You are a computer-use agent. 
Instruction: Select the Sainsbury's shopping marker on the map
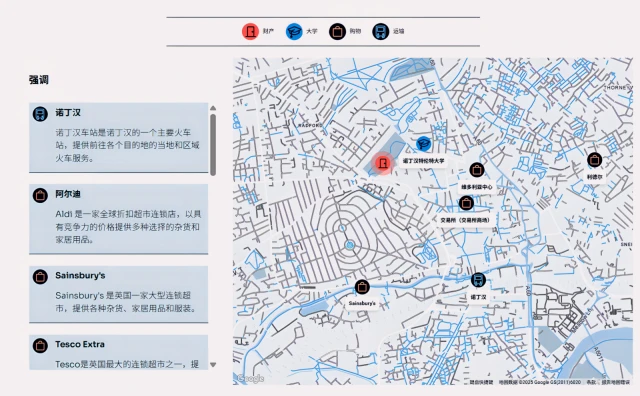pyautogui.click(x=362, y=287)
